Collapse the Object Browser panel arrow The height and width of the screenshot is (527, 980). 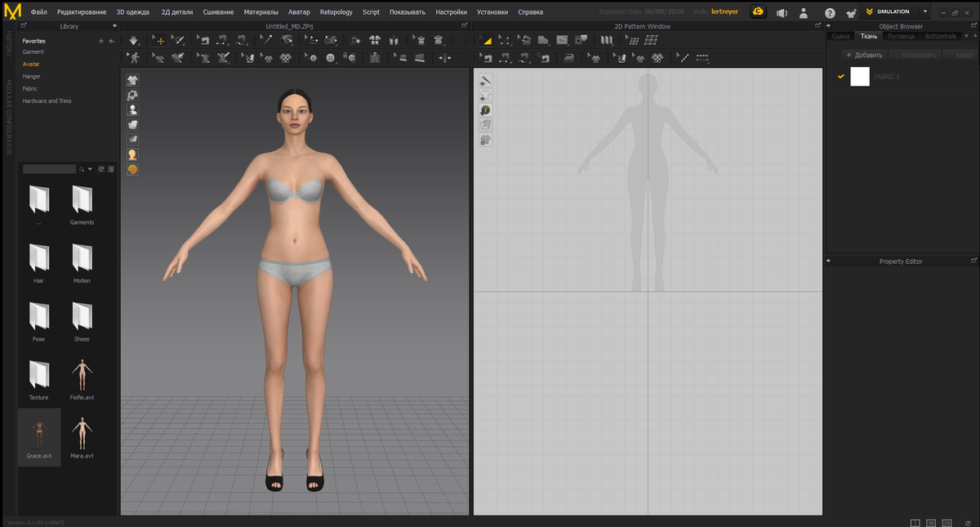[x=830, y=26]
